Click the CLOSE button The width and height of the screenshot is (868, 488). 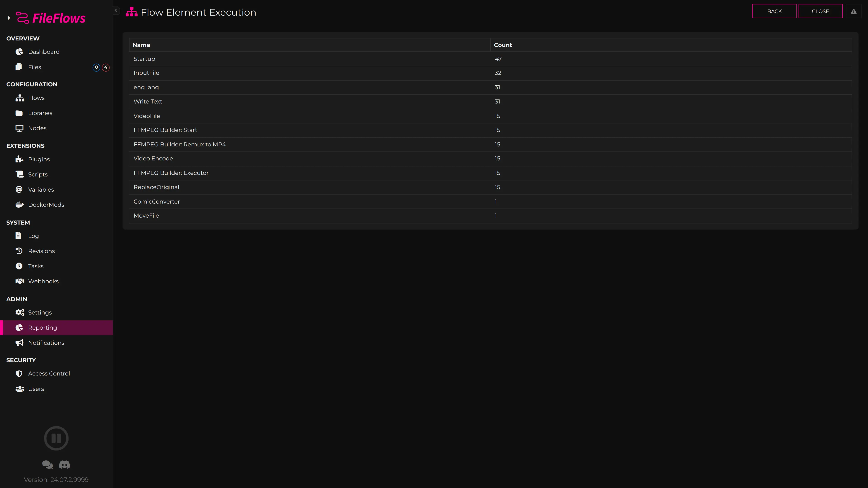[x=820, y=11]
